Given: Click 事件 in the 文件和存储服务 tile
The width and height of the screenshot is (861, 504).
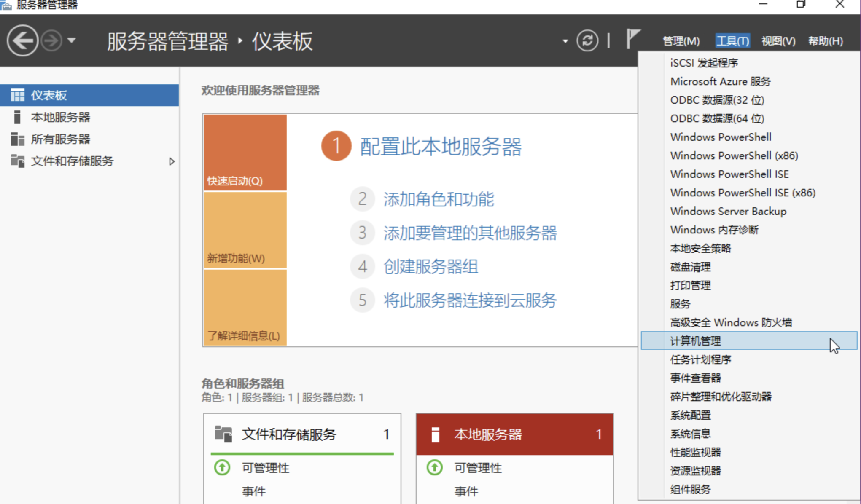Looking at the screenshot, I should (x=253, y=491).
